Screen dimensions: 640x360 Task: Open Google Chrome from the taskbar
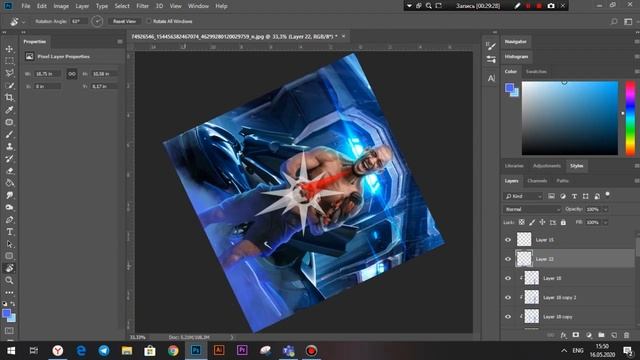(173, 351)
